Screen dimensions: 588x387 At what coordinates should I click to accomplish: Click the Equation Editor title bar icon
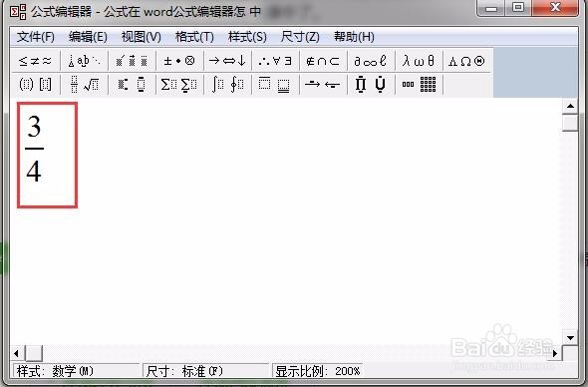pyautogui.click(x=18, y=11)
